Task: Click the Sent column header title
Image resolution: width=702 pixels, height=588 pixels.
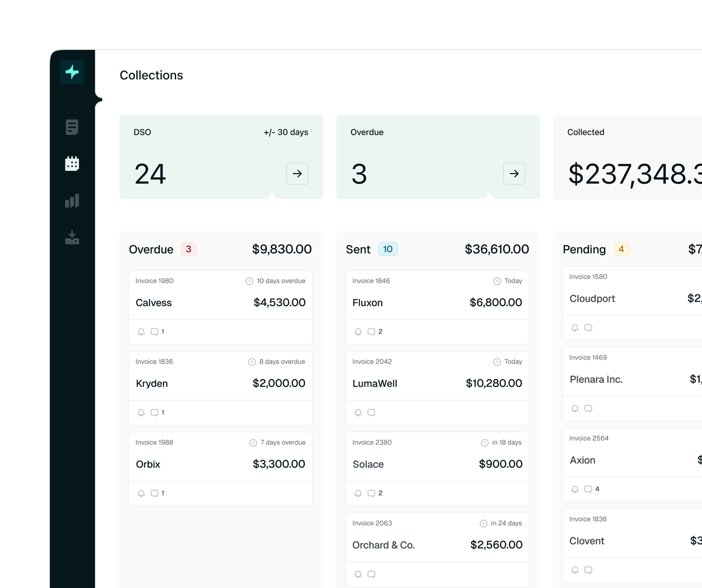Action: 358,249
